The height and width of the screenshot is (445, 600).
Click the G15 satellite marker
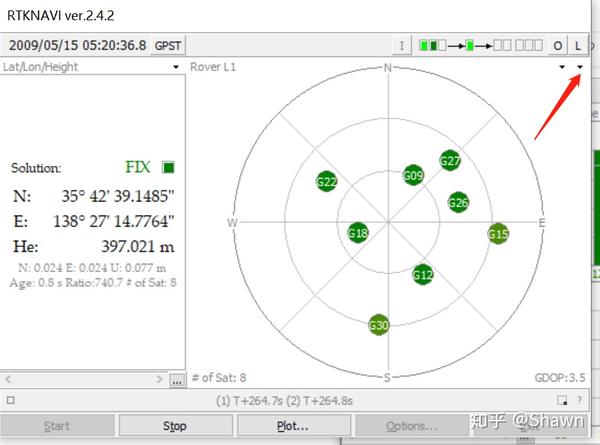click(498, 234)
